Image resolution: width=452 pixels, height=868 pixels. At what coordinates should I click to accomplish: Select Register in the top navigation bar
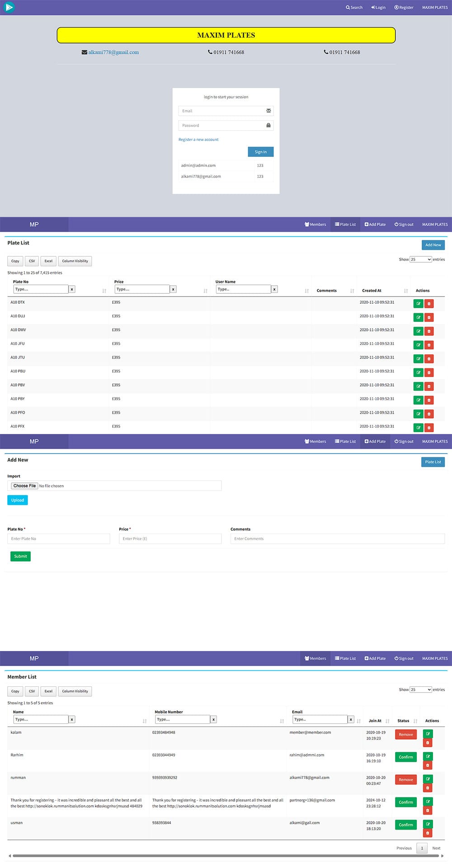(x=404, y=8)
